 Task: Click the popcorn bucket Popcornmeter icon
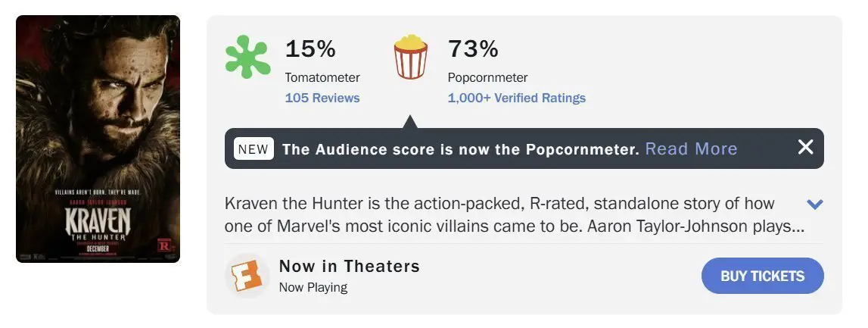tap(410, 57)
